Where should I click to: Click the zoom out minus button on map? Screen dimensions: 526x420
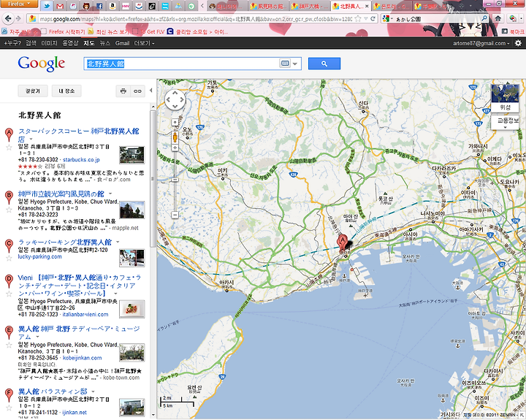tap(175, 215)
